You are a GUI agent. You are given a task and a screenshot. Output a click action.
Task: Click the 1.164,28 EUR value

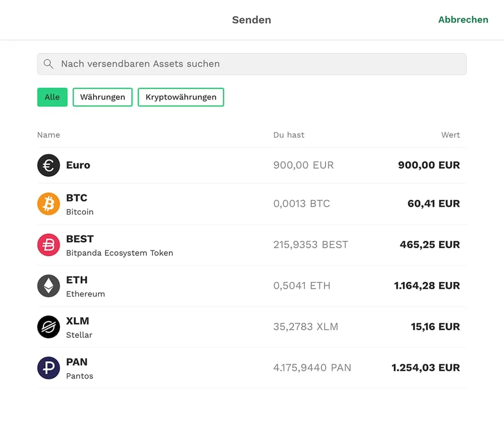coord(427,286)
